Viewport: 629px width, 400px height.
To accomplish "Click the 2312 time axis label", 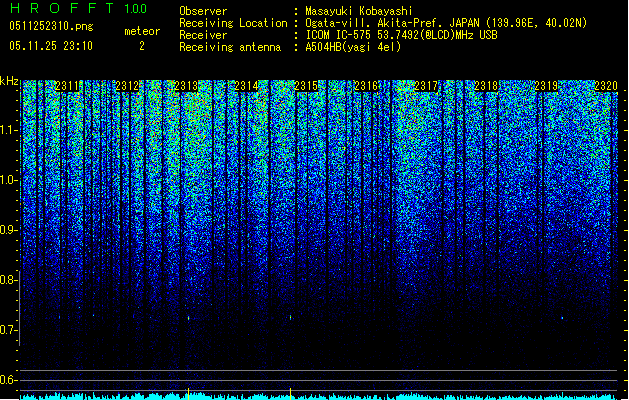I will point(127,86).
